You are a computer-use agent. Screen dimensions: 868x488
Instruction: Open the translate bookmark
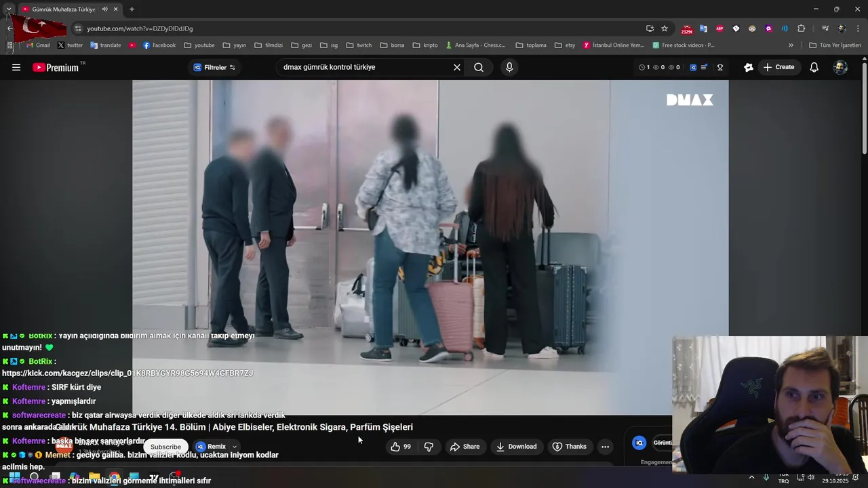(105, 45)
